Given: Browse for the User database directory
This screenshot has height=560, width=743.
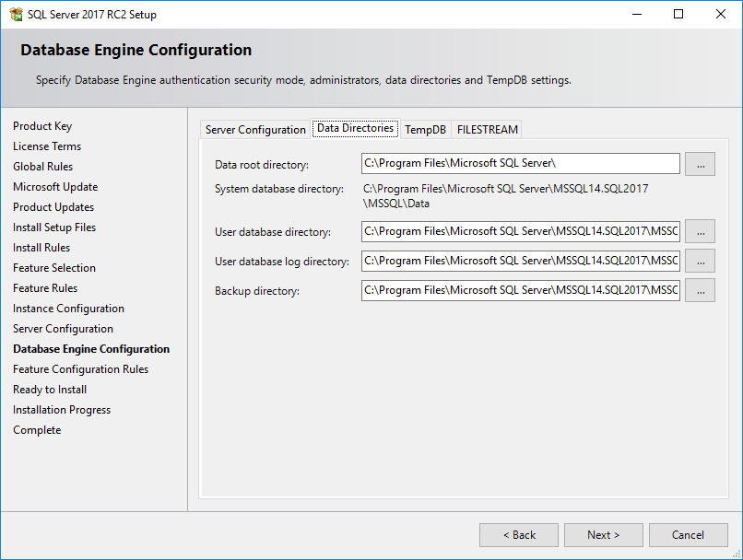Looking at the screenshot, I should click(x=700, y=231).
